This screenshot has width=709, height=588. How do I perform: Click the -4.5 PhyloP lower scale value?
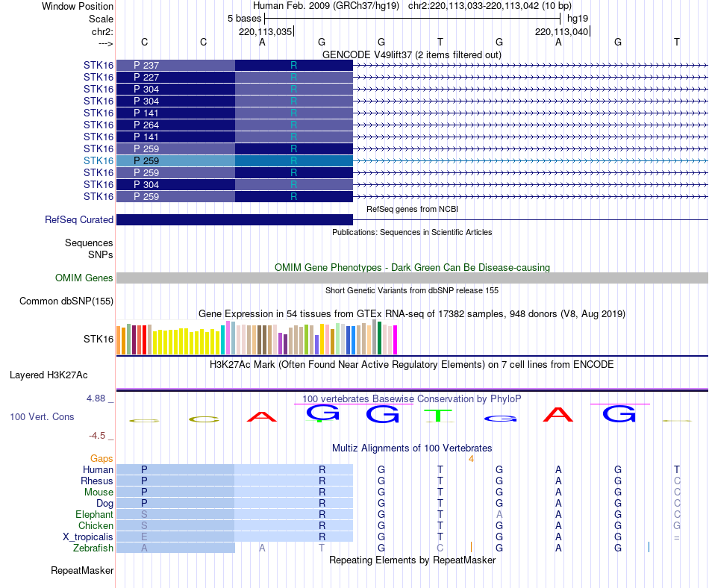pos(97,436)
